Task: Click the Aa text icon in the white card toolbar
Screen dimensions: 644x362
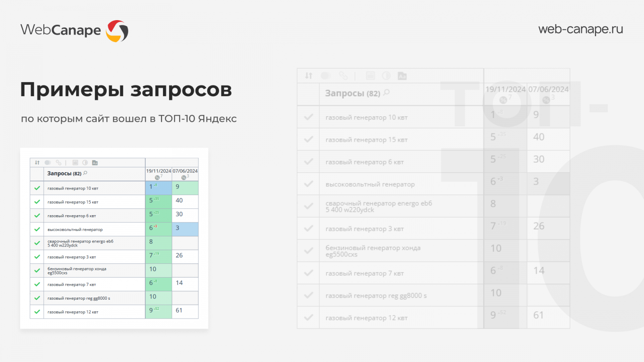Action: (x=95, y=162)
